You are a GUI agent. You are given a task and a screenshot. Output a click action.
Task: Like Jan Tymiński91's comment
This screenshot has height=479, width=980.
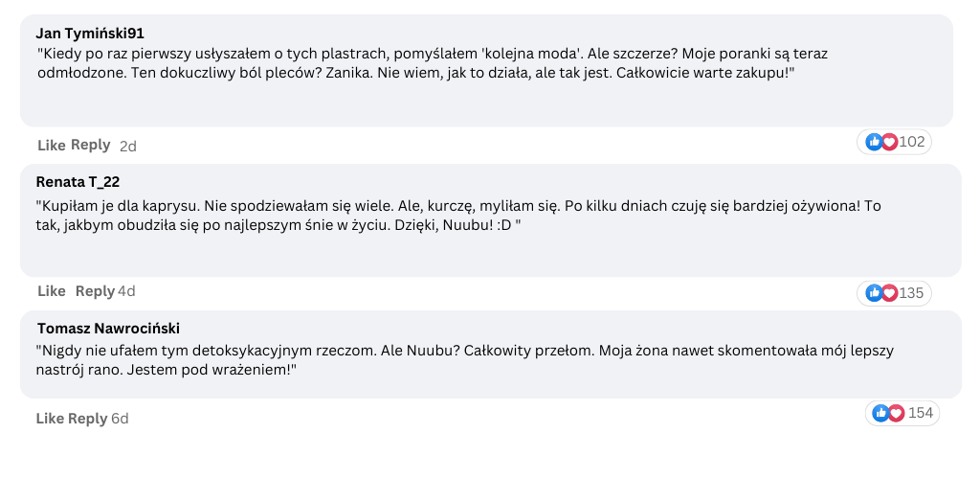[52, 145]
